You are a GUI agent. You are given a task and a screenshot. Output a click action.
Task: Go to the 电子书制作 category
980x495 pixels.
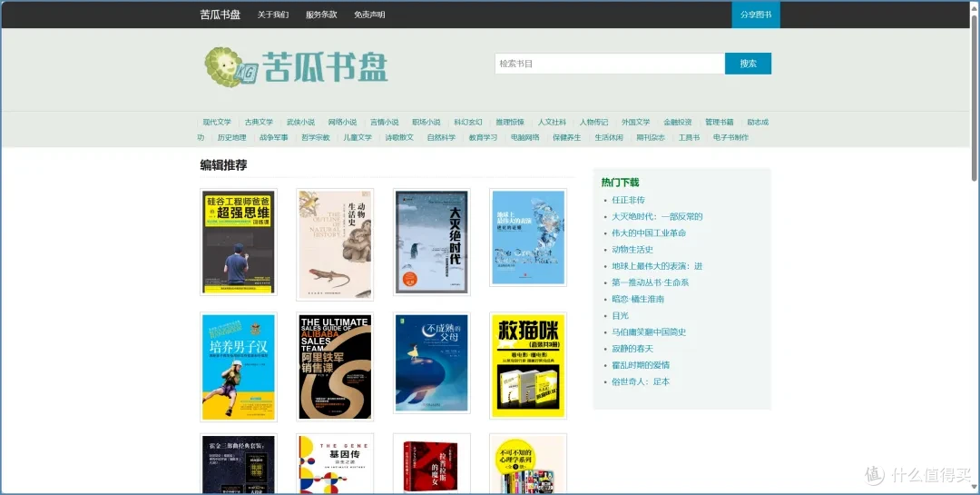click(x=730, y=138)
